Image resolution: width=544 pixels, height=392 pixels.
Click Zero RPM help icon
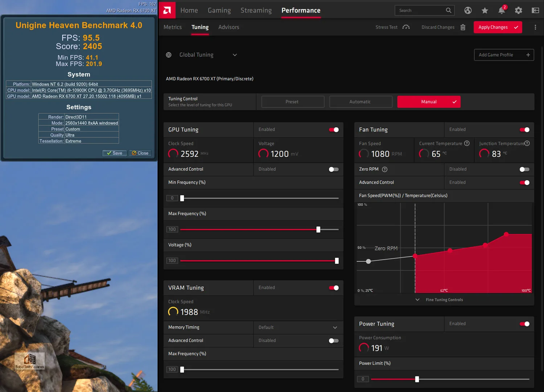pos(385,169)
